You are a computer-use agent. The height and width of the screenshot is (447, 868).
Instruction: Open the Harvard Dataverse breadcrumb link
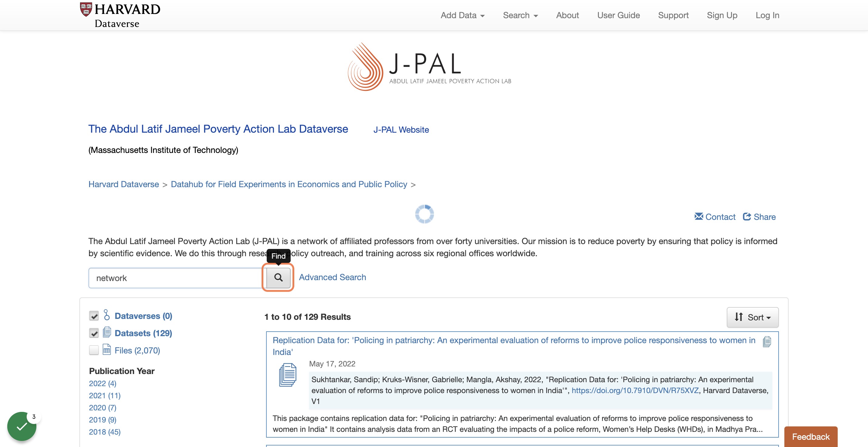pos(124,184)
